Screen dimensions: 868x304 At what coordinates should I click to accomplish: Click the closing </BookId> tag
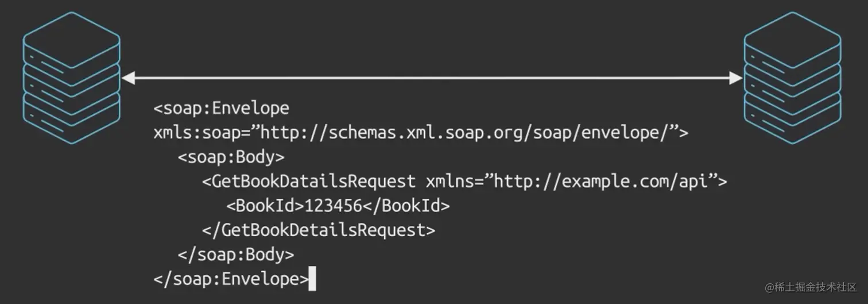406,206
